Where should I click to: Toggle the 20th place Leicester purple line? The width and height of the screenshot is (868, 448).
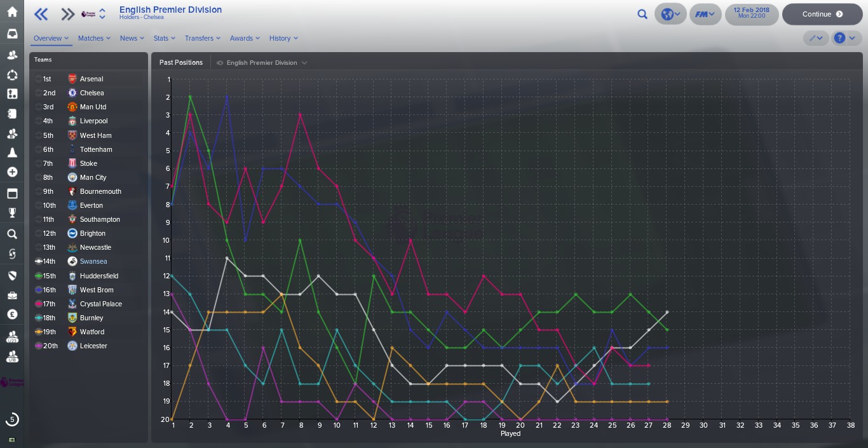[39, 346]
